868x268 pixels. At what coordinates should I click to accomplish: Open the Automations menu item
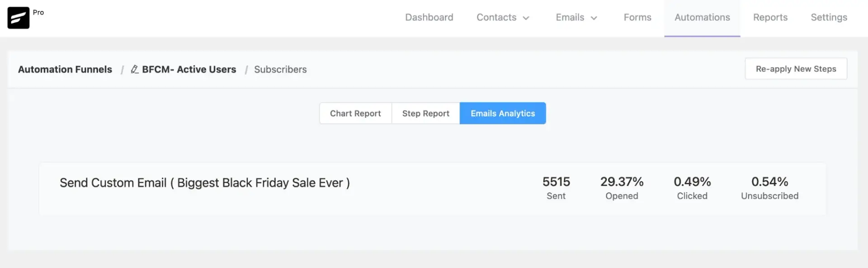(x=702, y=17)
